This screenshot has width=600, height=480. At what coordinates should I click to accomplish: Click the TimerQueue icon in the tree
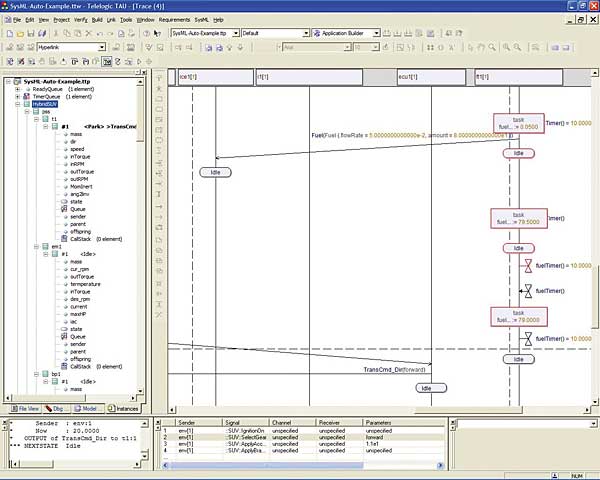26,96
